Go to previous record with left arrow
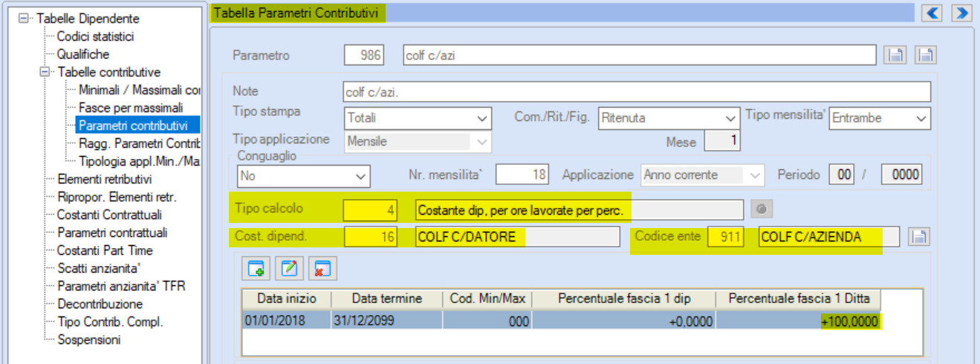The height and width of the screenshot is (364, 980). tap(931, 13)
